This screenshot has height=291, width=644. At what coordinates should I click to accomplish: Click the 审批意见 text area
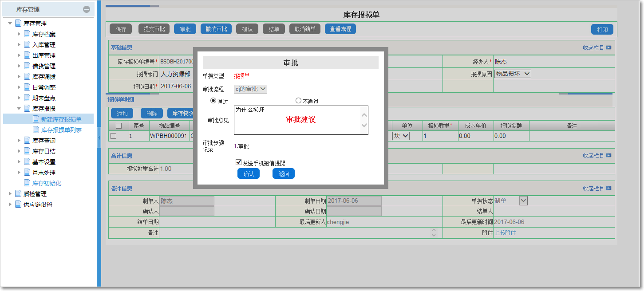click(297, 120)
